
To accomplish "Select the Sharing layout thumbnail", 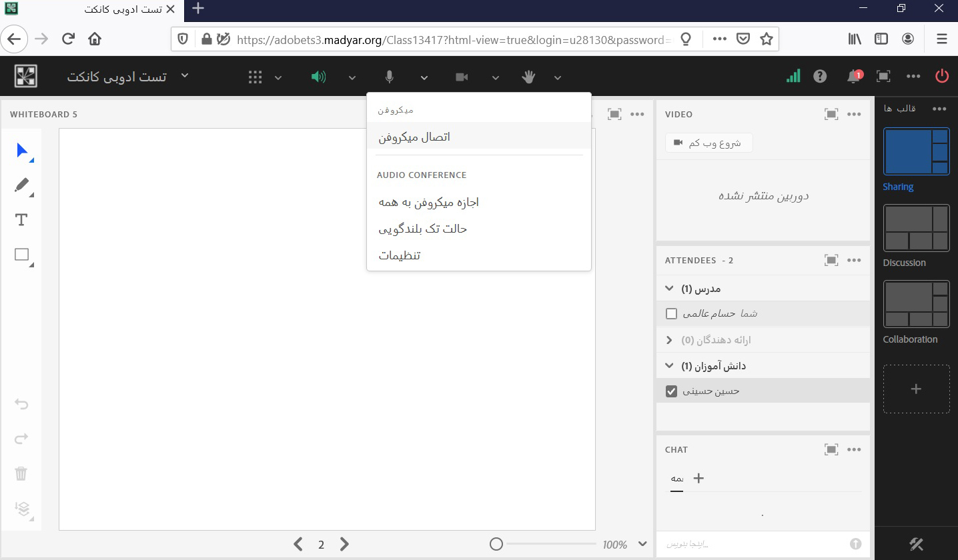I will point(916,151).
